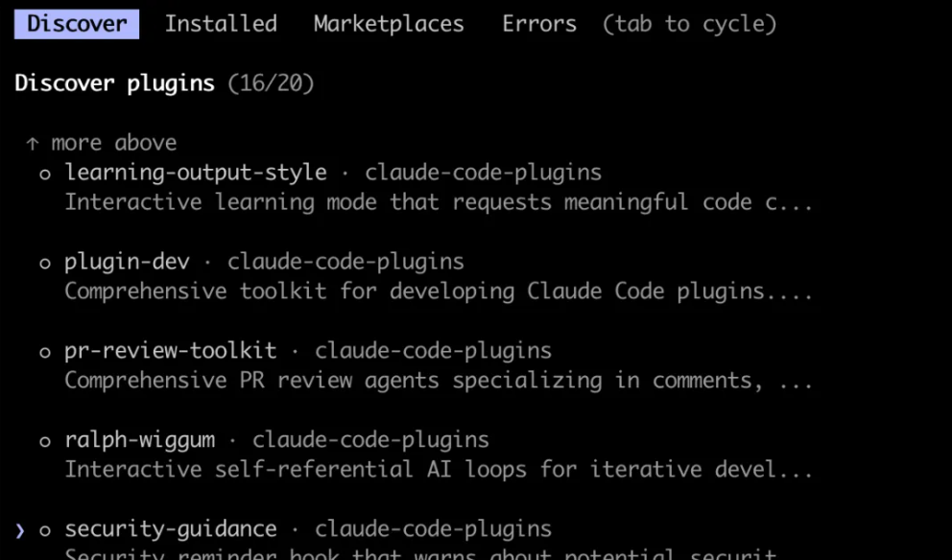Click the ralph-wiggum description text
952x560 pixels.
point(439,470)
